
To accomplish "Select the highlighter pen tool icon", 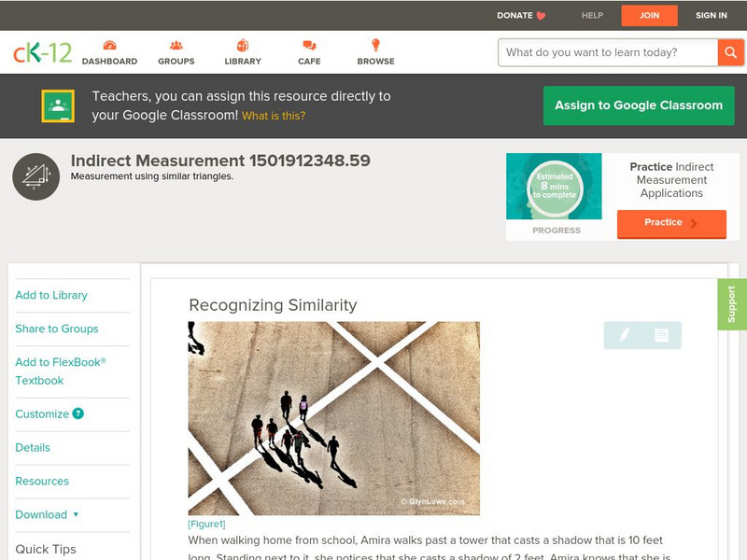I will pos(624,335).
